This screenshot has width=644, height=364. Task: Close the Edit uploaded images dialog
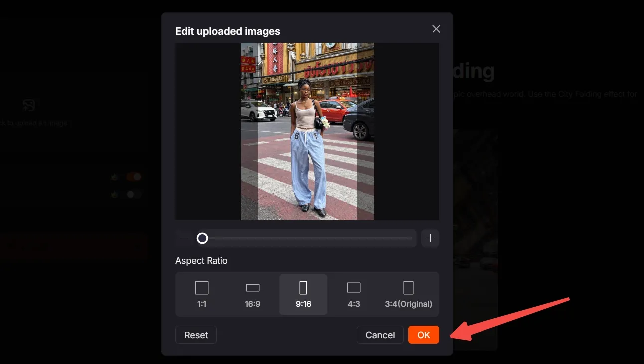click(436, 29)
